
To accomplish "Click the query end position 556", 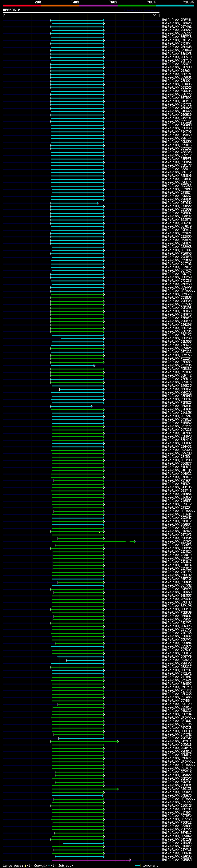I will click(155, 15).
